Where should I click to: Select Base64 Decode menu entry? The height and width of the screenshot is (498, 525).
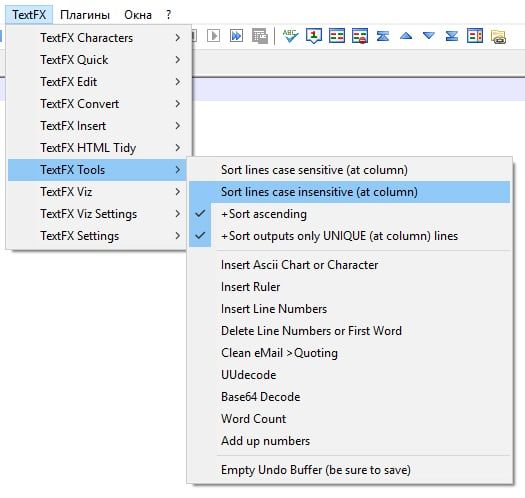[350, 397]
